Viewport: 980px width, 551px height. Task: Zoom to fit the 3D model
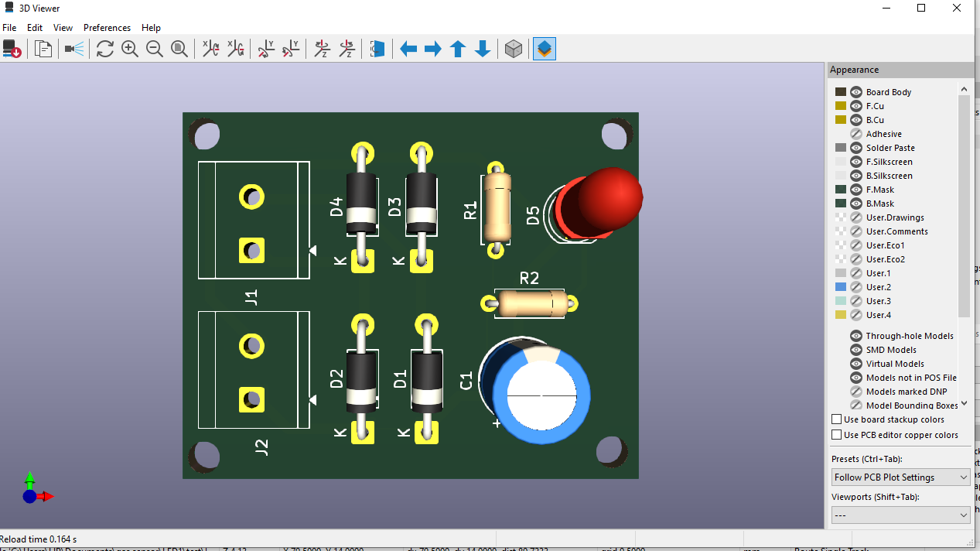179,50
